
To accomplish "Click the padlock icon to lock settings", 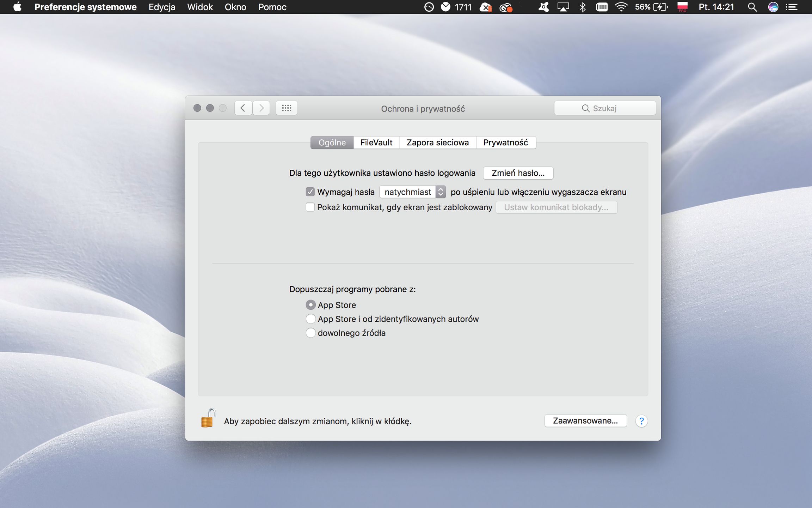I will 208,418.
